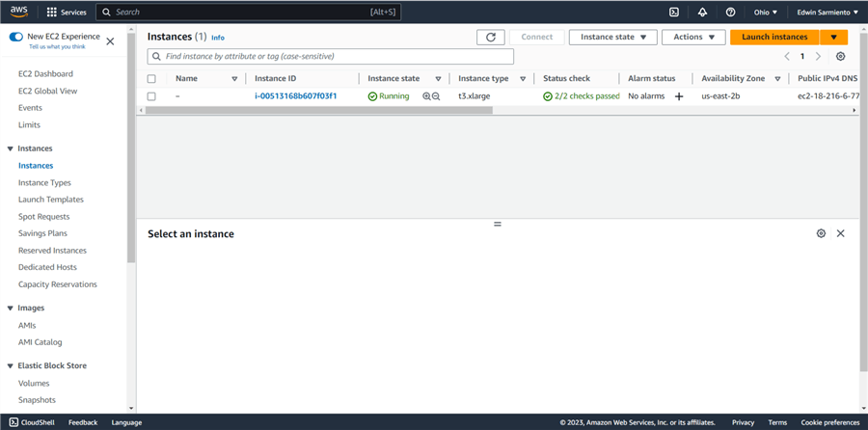Screen dimensions: 868x430
Task: Zoom out on the instance state icon
Action: [x=436, y=96]
